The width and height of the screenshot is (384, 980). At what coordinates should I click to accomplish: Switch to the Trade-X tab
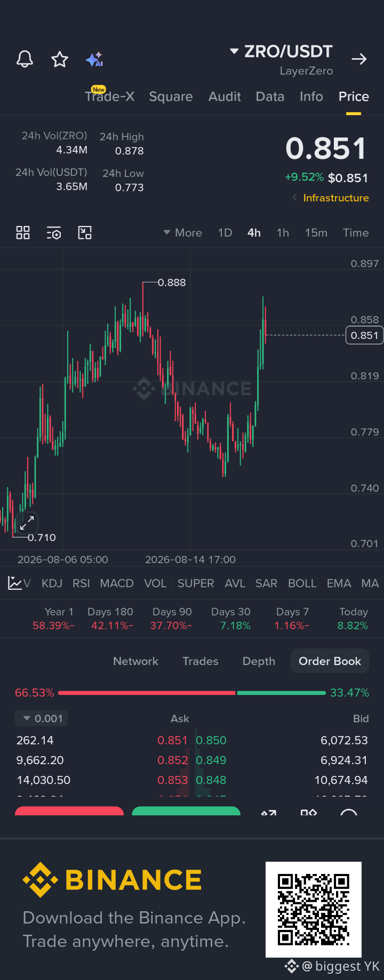pyautogui.click(x=109, y=96)
